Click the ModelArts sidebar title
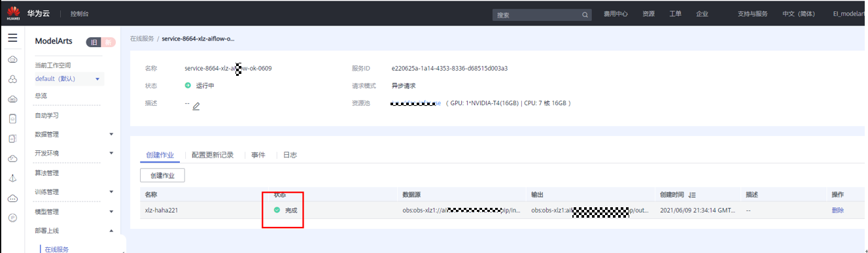Screen dimensions: 868x253 (54, 41)
